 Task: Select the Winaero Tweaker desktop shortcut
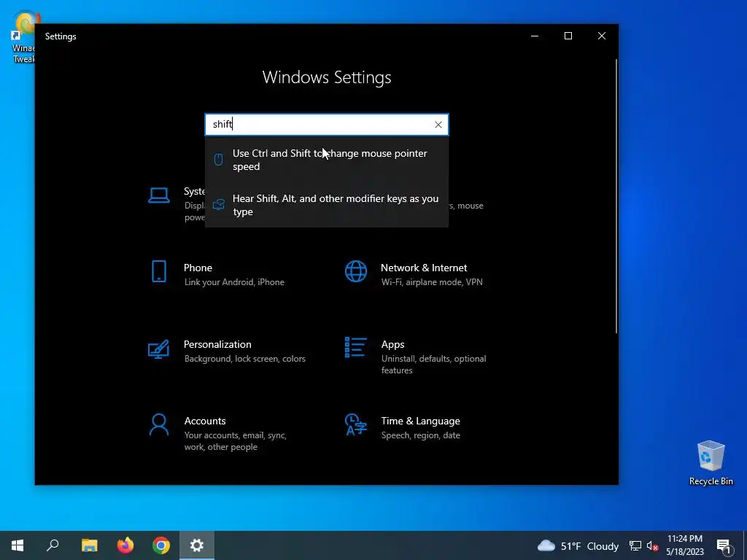(24, 38)
